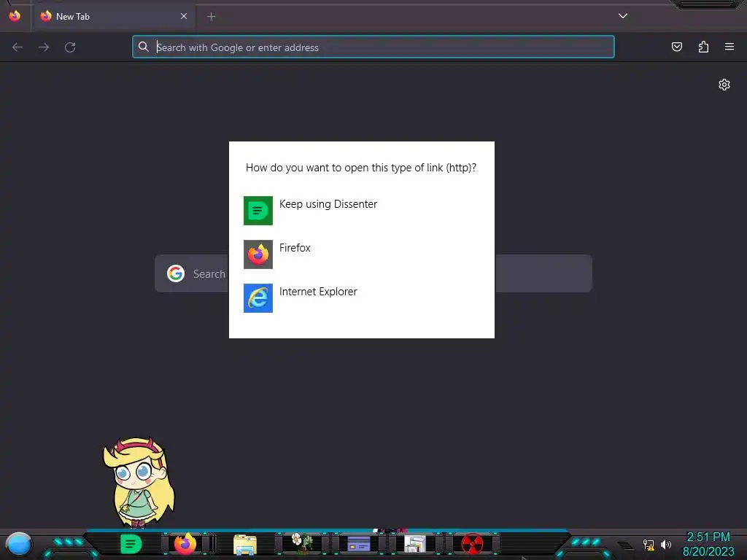Open the purple card taskbar app

[359, 543]
